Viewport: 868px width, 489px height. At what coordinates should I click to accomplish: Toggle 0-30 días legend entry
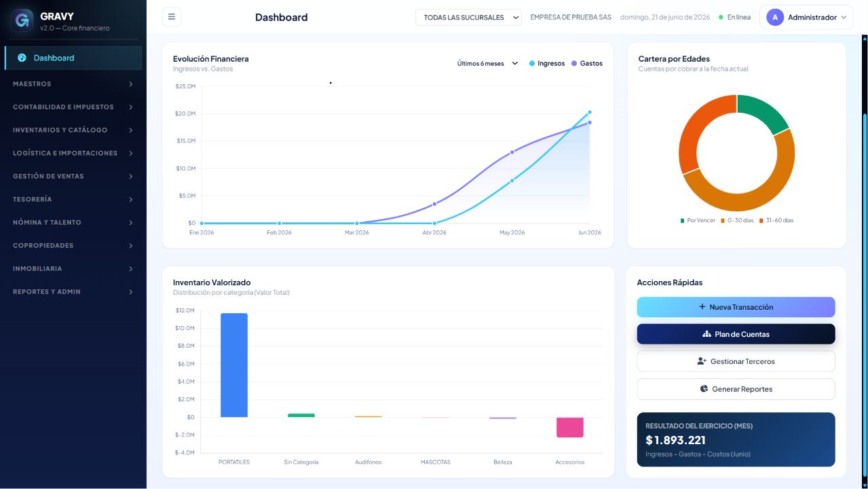tap(737, 220)
